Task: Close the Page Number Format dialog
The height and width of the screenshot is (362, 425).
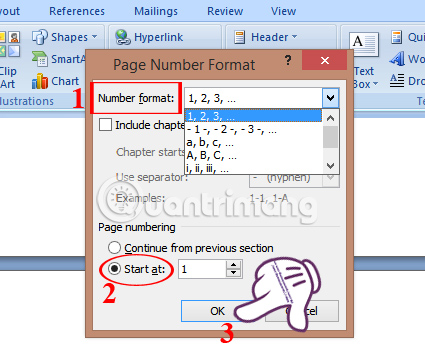Action: [x=324, y=60]
